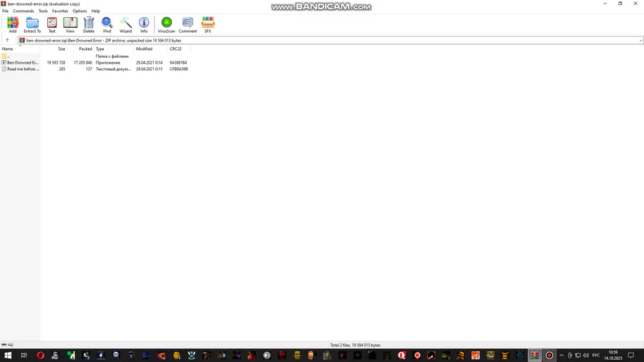Open the Tools menu
This screenshot has width=644, height=362.
(x=43, y=11)
